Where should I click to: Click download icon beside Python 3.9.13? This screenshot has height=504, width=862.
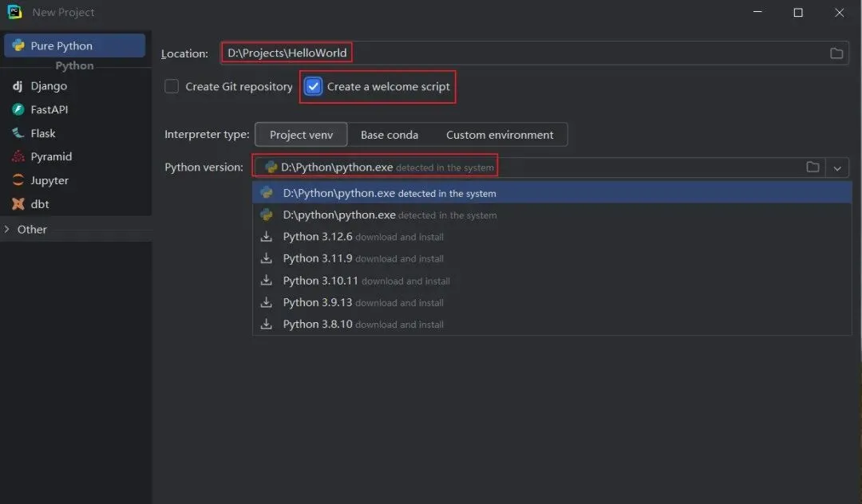pos(266,302)
